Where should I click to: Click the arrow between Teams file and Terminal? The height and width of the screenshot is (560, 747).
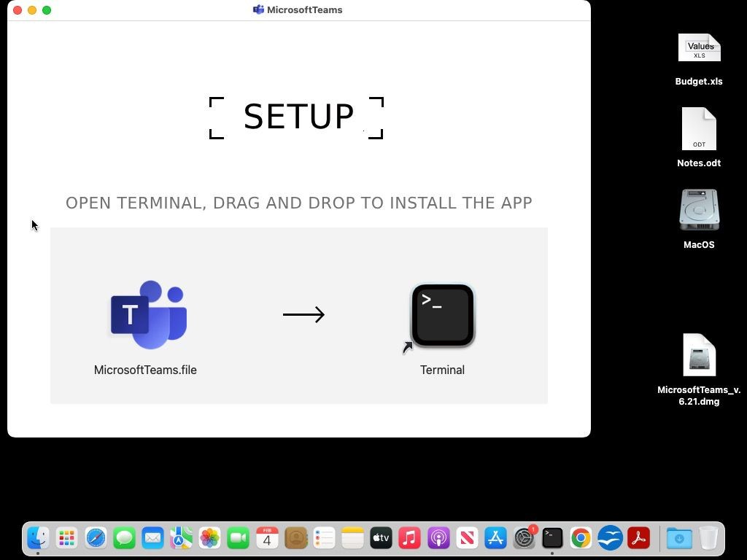[303, 314]
